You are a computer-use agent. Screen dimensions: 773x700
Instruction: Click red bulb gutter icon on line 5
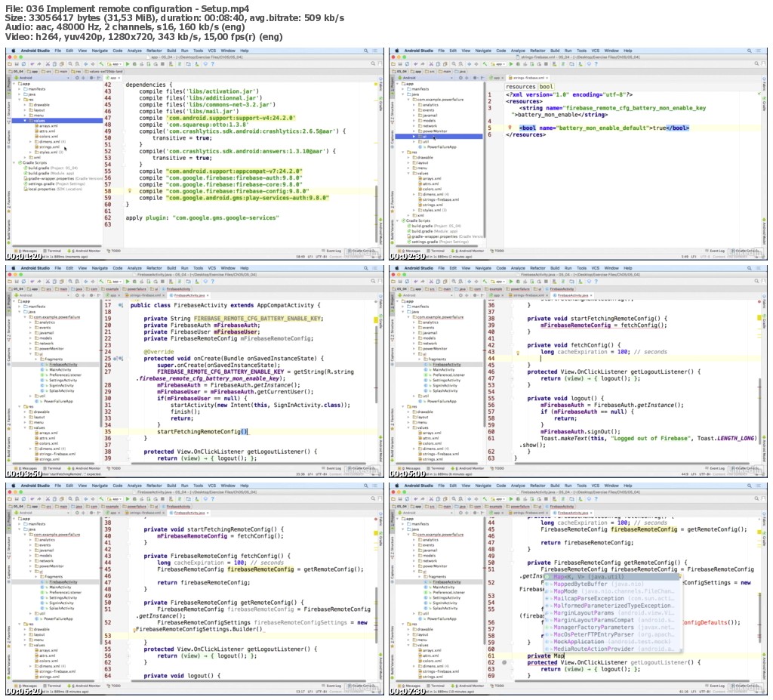(x=510, y=128)
